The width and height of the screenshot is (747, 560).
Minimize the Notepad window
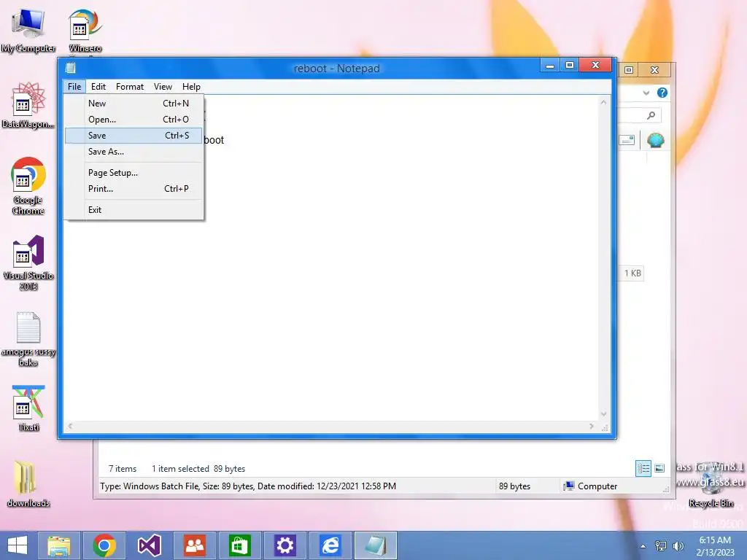pyautogui.click(x=550, y=65)
